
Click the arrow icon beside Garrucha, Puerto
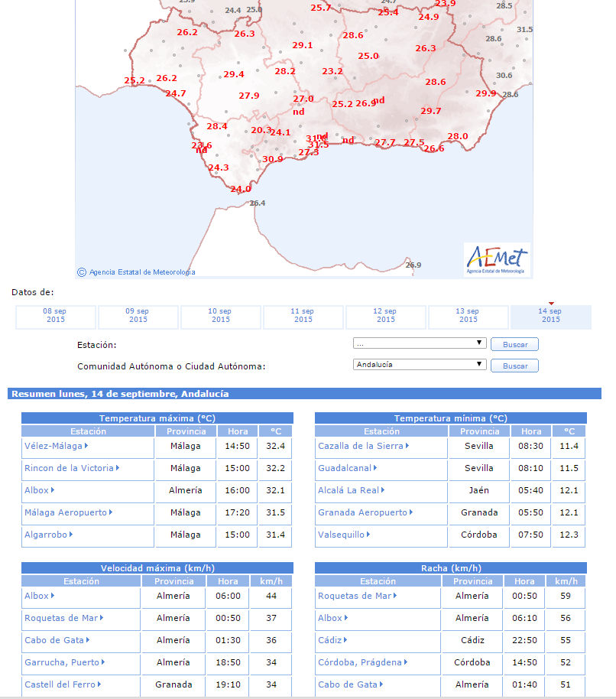pos(102,662)
